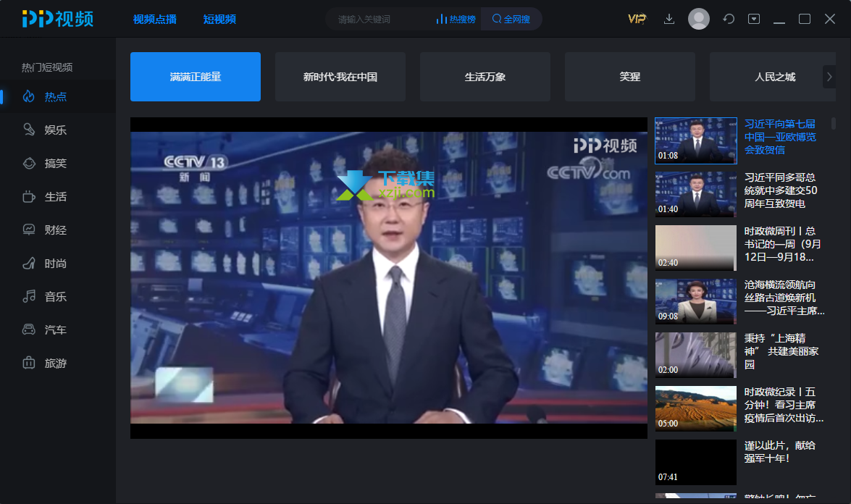Open 热点 in the sidebar
This screenshot has height=504, width=851.
pyautogui.click(x=58, y=96)
